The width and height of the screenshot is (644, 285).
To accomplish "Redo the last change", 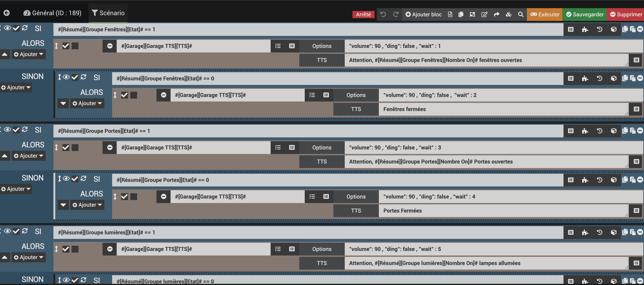I will click(x=395, y=15).
